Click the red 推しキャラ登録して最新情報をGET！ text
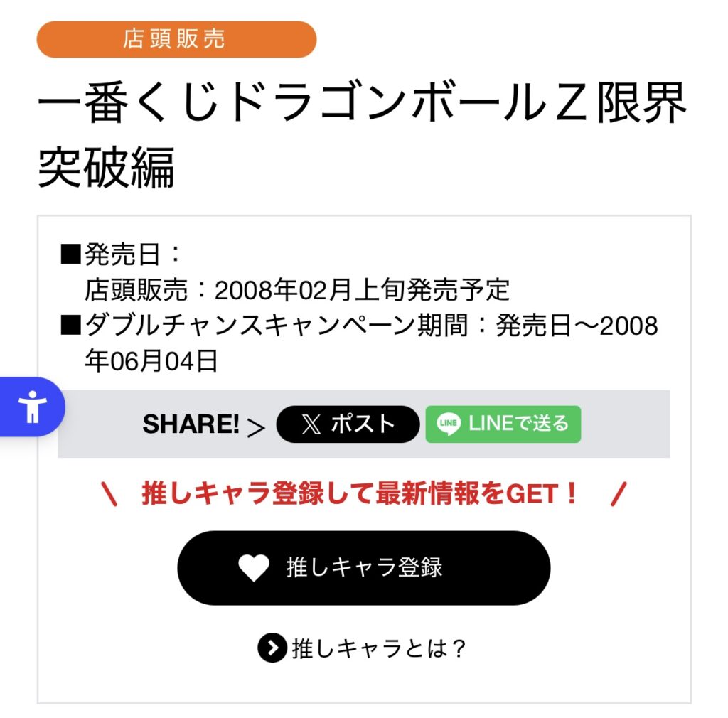 click(361, 493)
